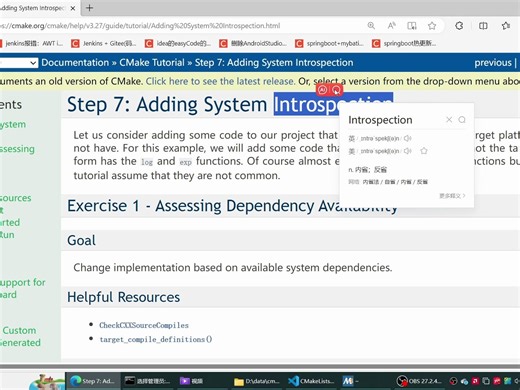Screen dimensions: 520x390
Task: Open the Jenkins + Gitee bookmark
Action: tap(104, 43)
